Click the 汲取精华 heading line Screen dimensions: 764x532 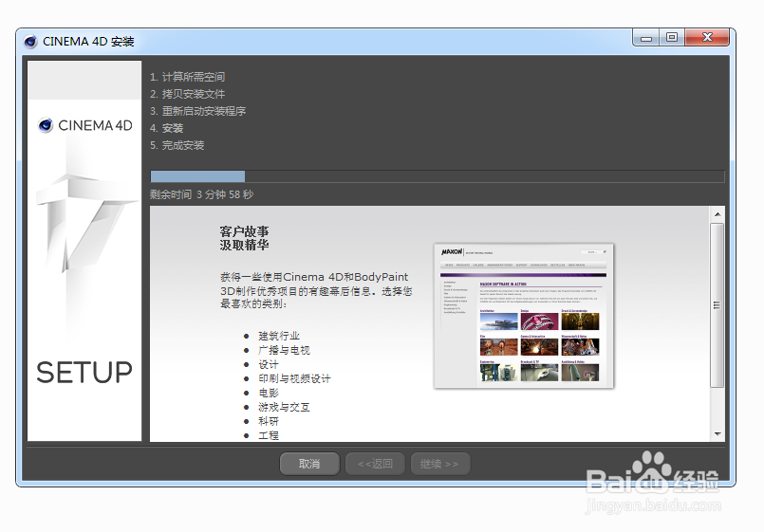[x=244, y=245]
